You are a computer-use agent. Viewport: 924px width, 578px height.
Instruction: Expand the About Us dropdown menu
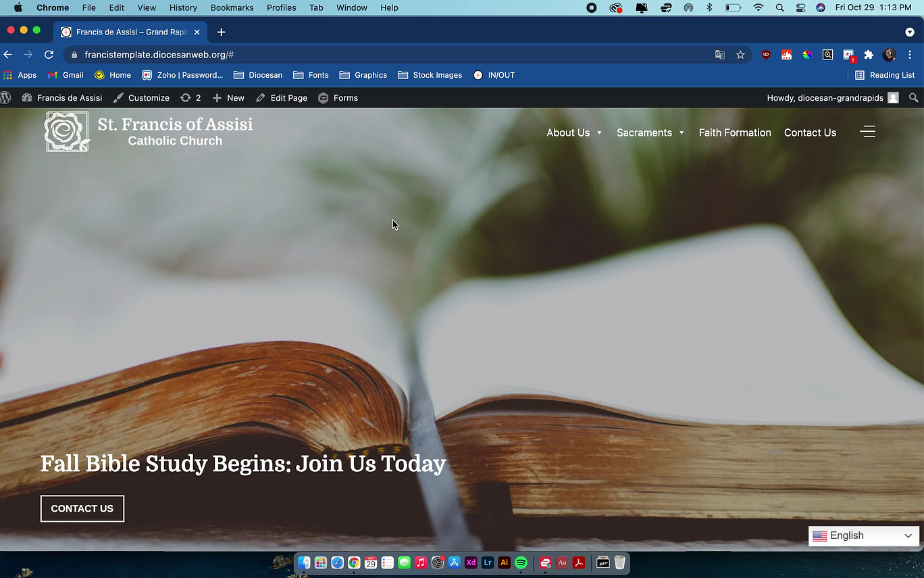point(574,133)
